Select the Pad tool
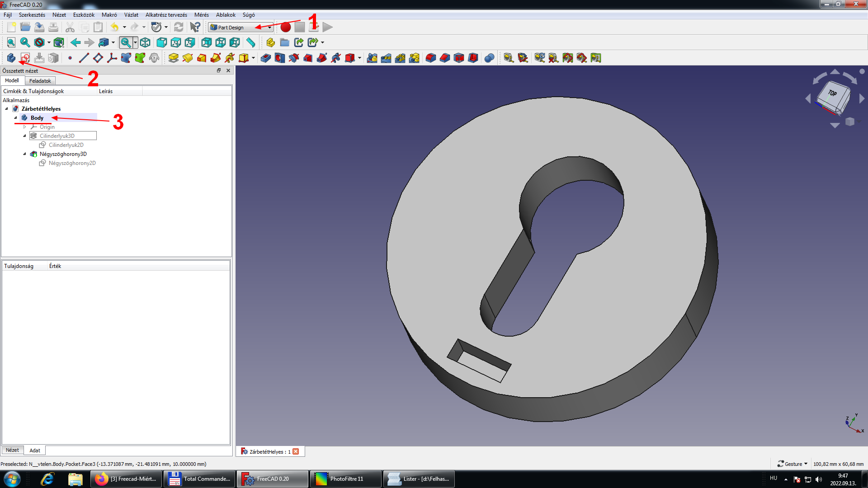This screenshot has width=868, height=488. click(x=174, y=58)
